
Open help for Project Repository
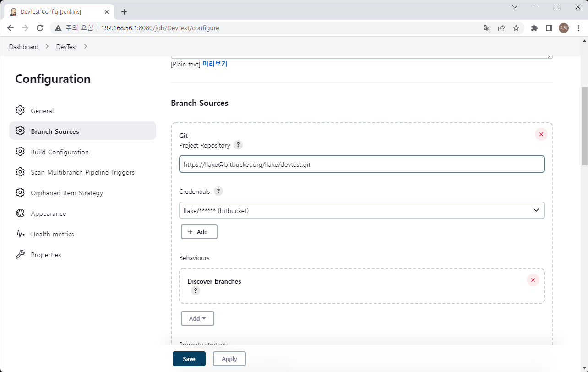(x=238, y=145)
